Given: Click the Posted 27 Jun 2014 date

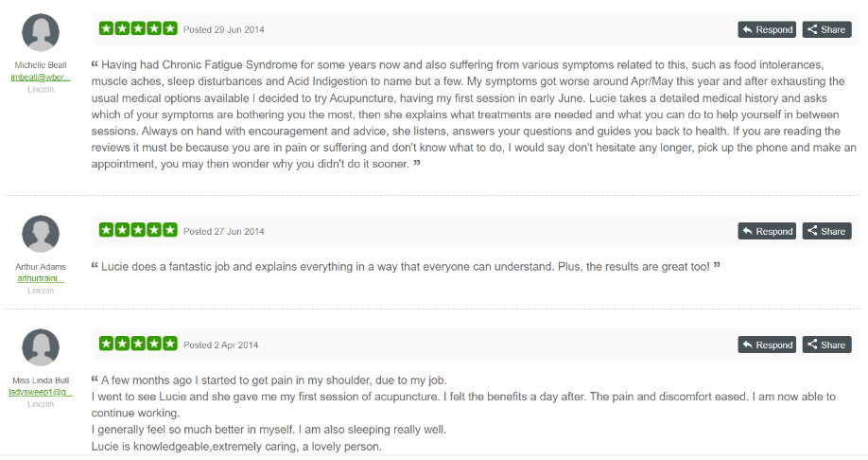Looking at the screenshot, I should 224,231.
